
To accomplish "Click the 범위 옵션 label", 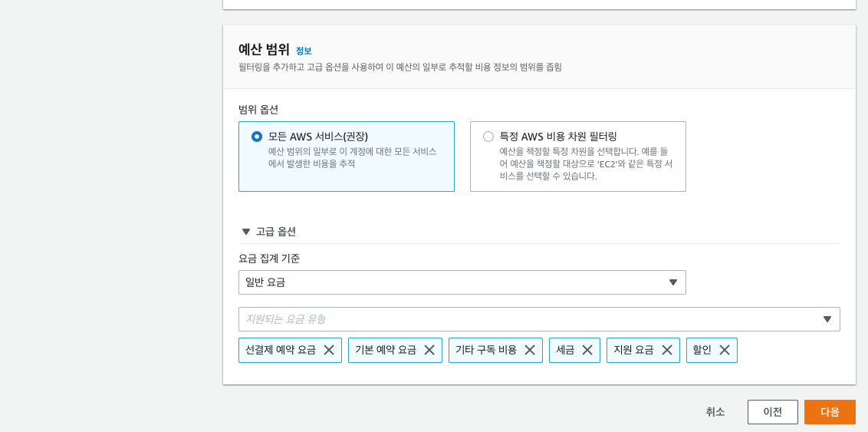I will [x=258, y=110].
